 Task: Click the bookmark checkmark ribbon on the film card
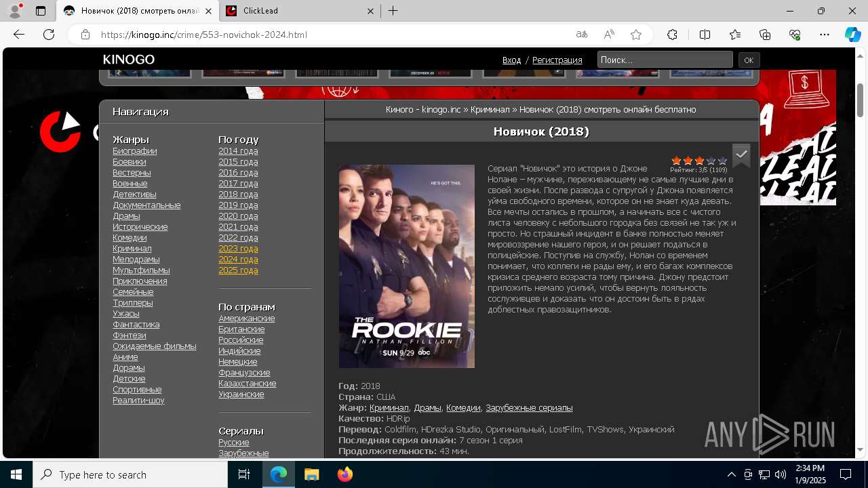click(741, 155)
